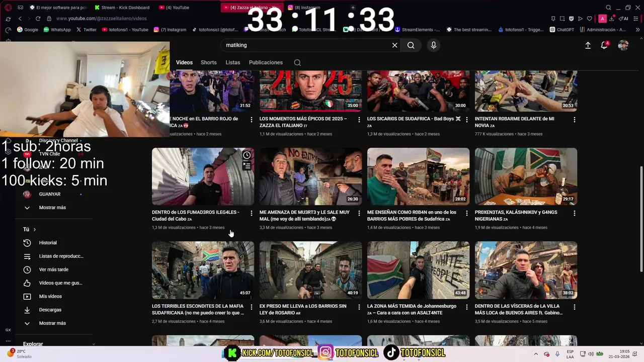Start voice search with the microphone icon
The image size is (644, 362).
[x=434, y=45]
